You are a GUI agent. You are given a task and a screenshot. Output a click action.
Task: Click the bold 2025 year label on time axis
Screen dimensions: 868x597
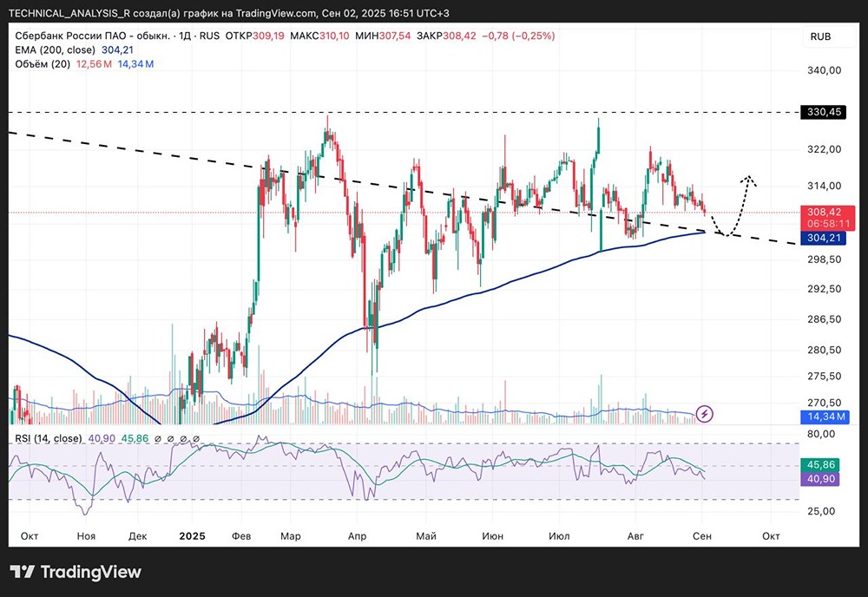[192, 536]
